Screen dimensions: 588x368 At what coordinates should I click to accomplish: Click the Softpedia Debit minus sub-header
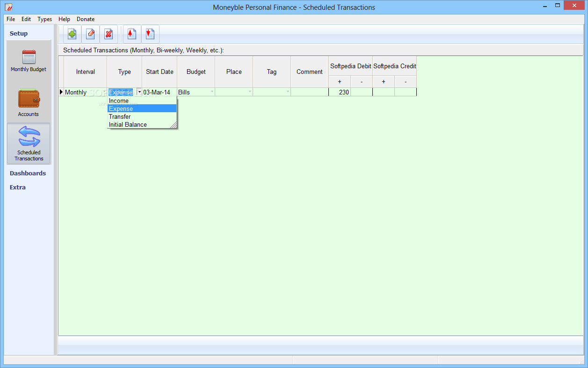(362, 82)
